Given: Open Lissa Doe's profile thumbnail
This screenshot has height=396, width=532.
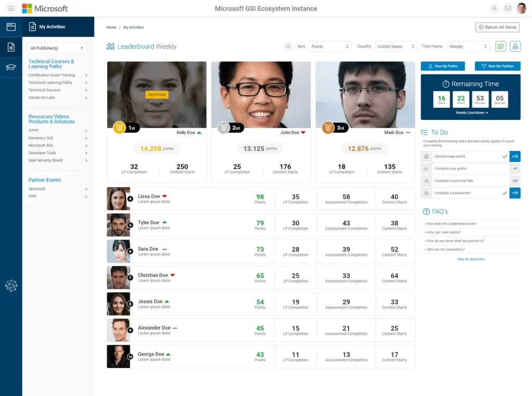Looking at the screenshot, I should [x=118, y=199].
